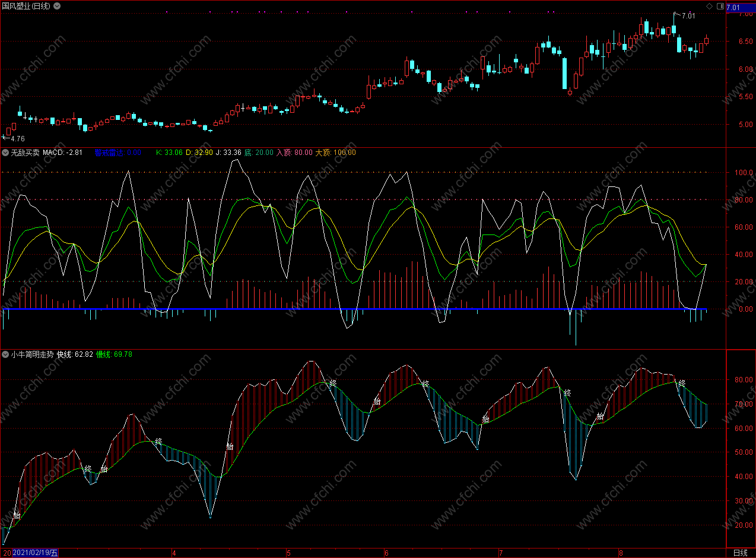Click the 6.50 price axis label
This screenshot has height=558, width=756.
click(746, 42)
